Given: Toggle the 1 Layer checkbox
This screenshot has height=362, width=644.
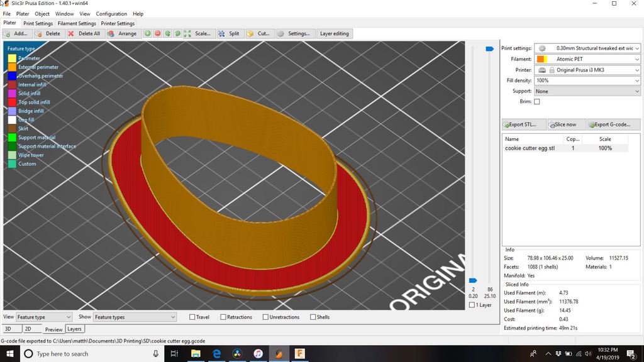Looking at the screenshot, I should click(x=472, y=305).
